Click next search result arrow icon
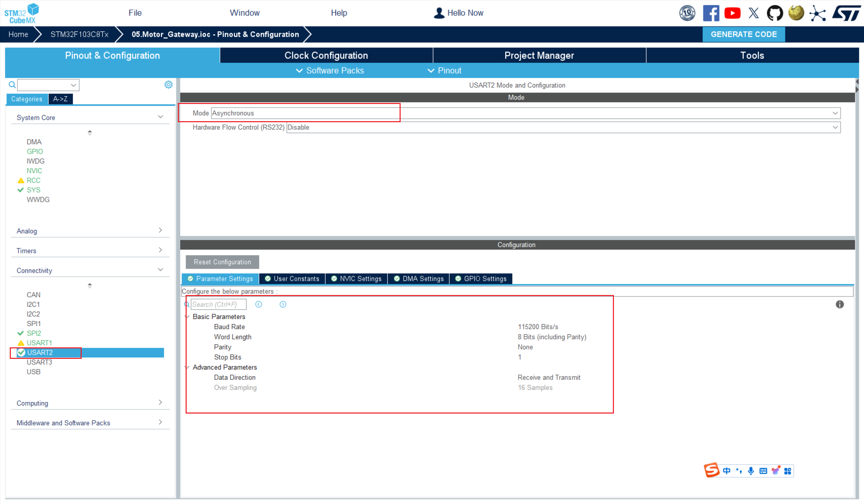 click(282, 304)
